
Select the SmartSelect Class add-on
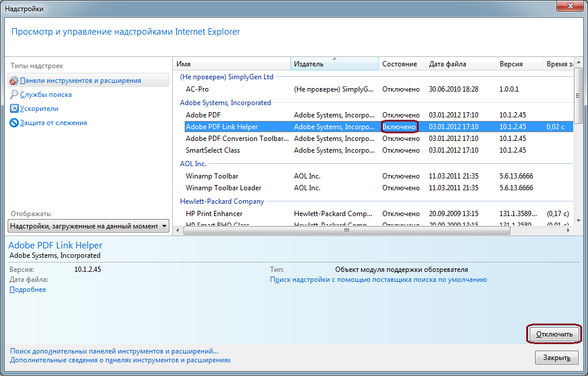[213, 150]
